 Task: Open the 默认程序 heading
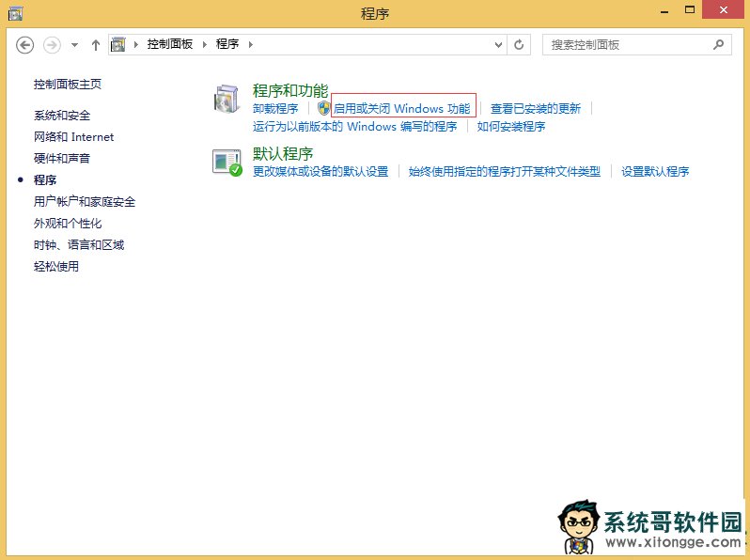coord(283,154)
